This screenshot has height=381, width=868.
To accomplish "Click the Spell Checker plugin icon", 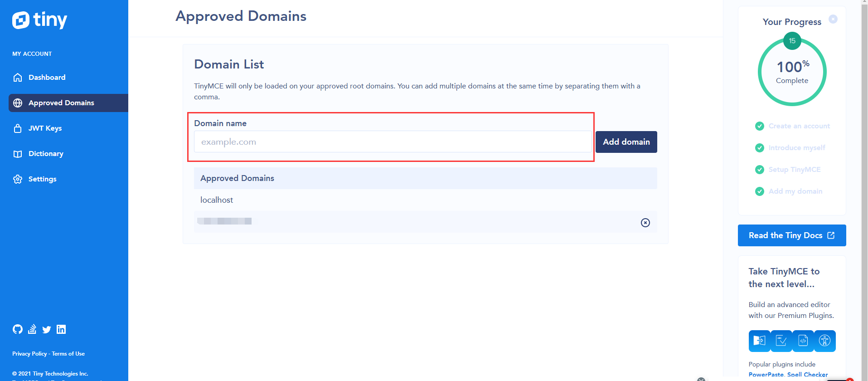I will (781, 341).
